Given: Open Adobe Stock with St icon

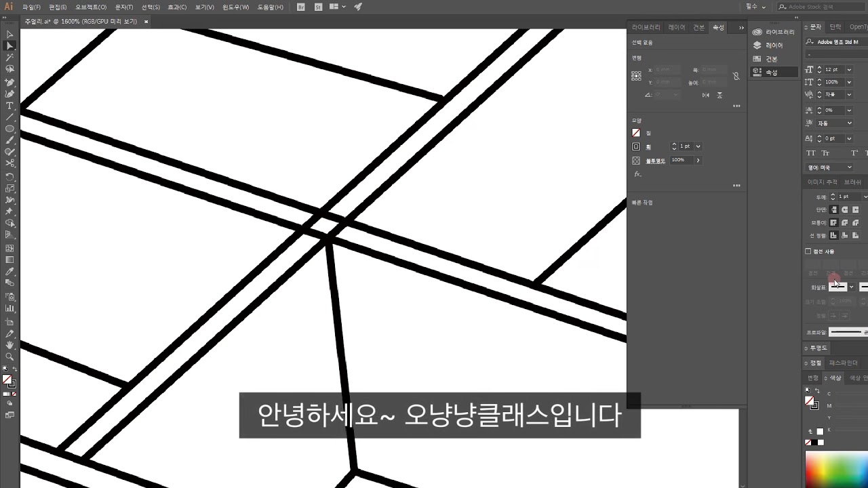Looking at the screenshot, I should coord(317,7).
